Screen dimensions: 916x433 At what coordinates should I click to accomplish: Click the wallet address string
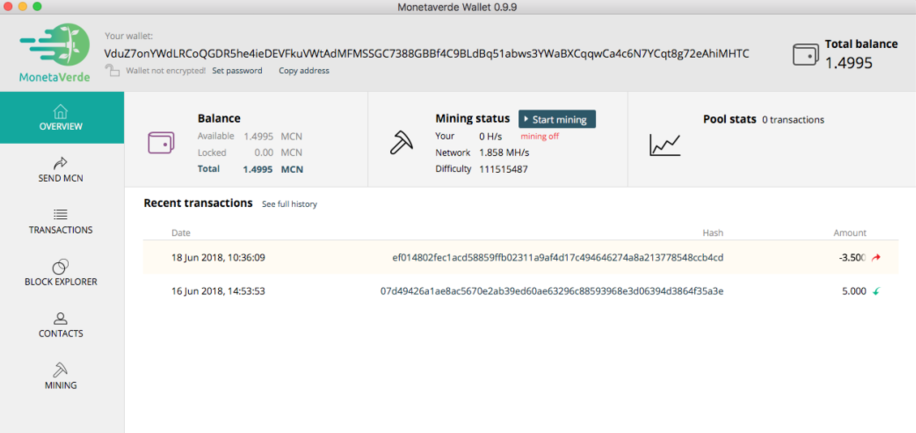(x=426, y=54)
